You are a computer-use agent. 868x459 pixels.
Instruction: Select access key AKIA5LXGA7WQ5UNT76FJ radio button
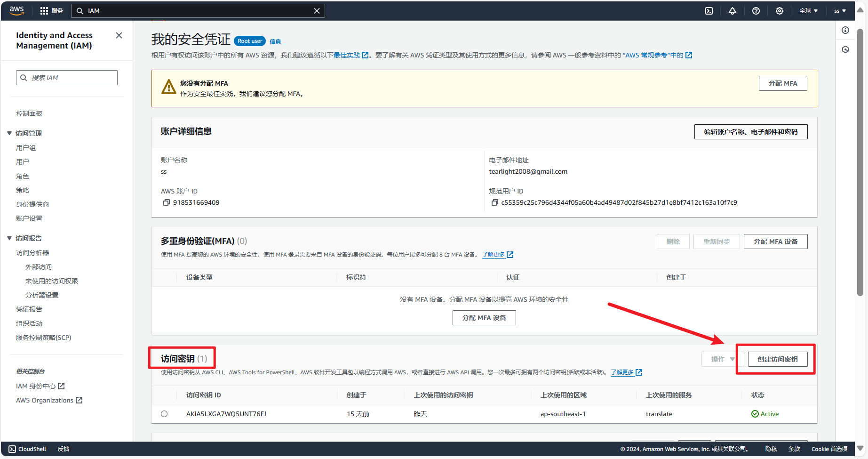[164, 414]
